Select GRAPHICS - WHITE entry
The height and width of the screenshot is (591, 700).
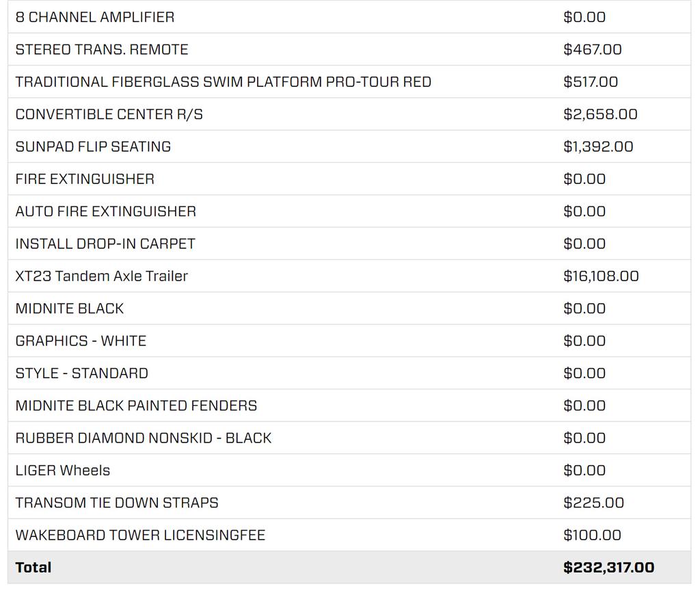point(349,341)
